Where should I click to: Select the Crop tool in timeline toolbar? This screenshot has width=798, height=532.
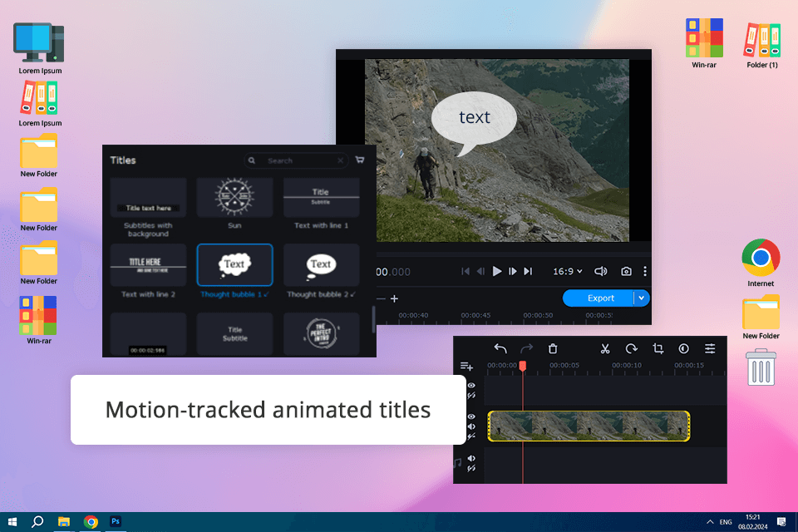point(658,349)
